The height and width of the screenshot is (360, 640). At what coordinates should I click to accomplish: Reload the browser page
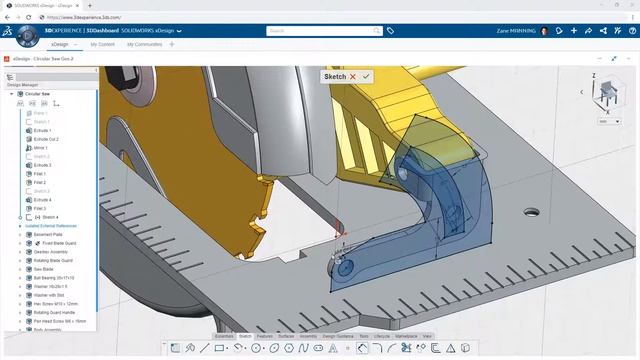pyautogui.click(x=29, y=18)
